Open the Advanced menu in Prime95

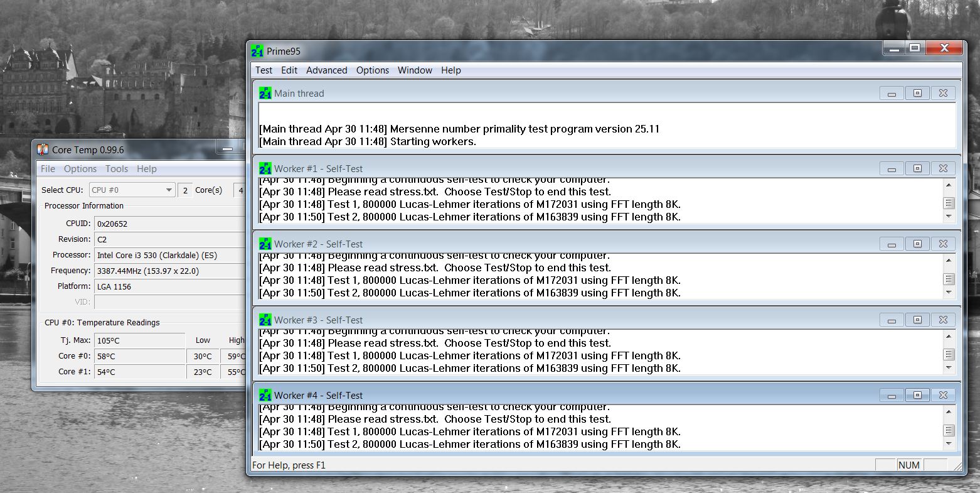click(326, 70)
